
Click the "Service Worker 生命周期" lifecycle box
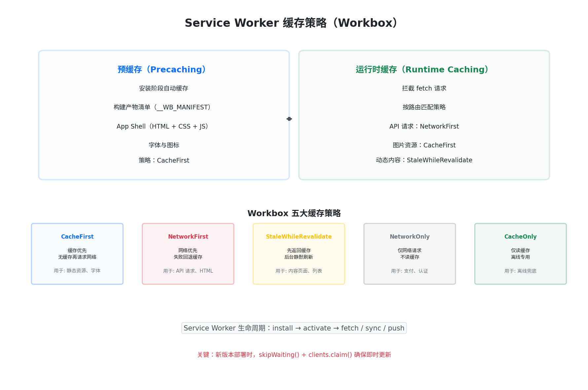(x=294, y=328)
